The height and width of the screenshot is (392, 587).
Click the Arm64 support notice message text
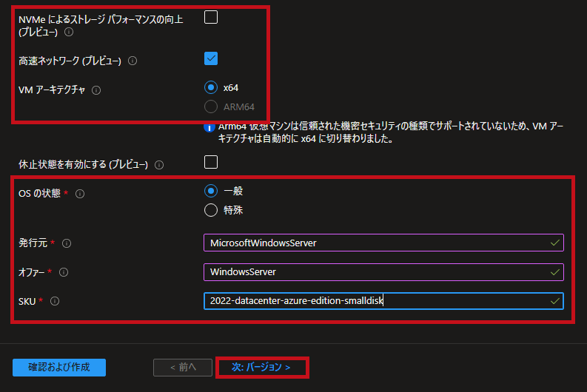click(390, 132)
